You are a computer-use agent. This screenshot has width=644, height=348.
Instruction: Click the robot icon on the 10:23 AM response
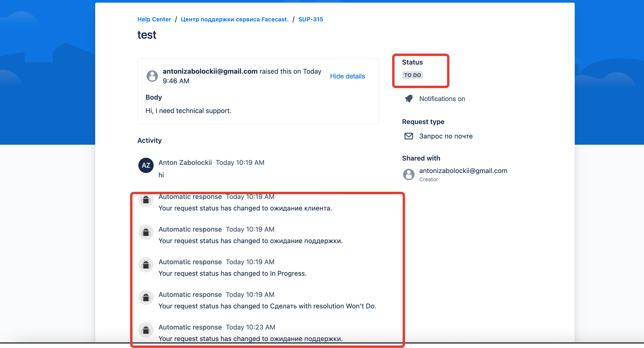click(x=146, y=330)
